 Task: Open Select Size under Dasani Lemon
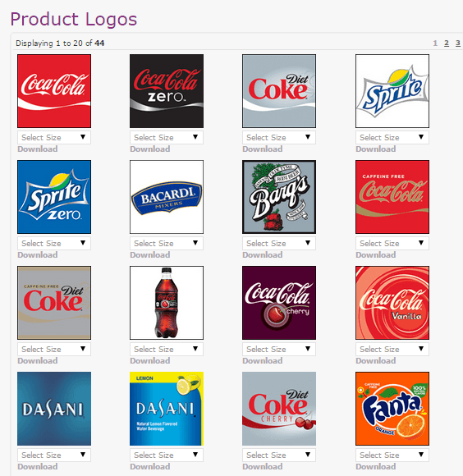(167, 455)
